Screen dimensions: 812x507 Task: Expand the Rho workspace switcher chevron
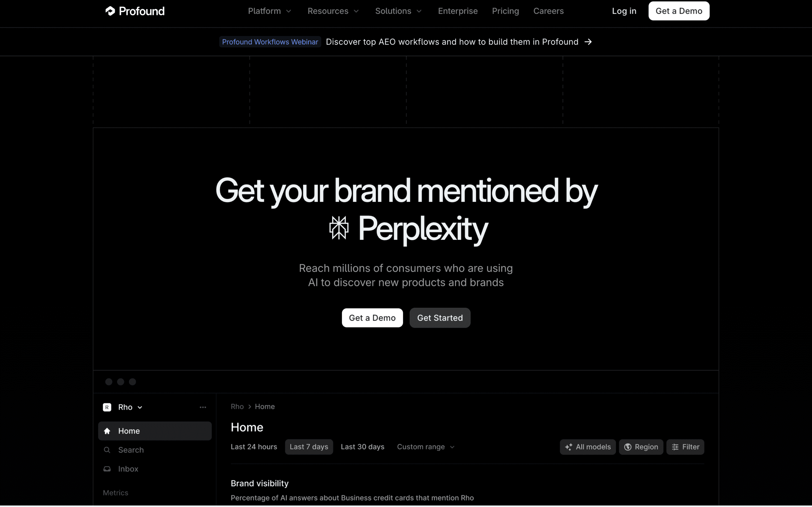pos(141,407)
